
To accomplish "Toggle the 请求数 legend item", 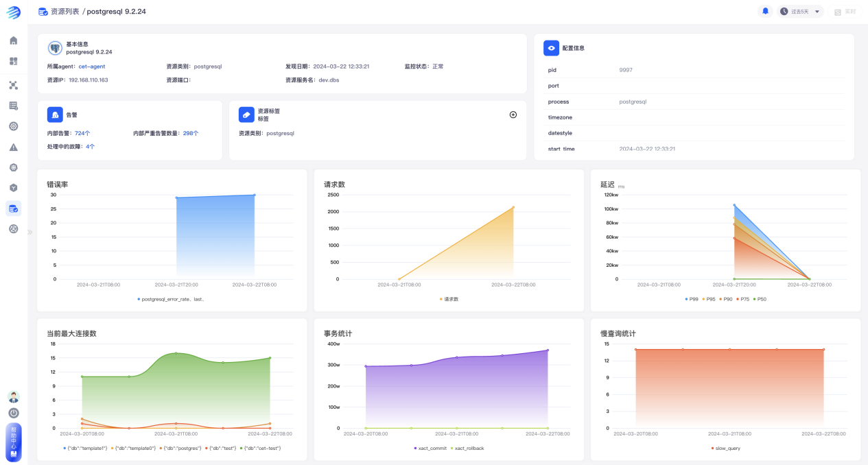I will click(449, 299).
